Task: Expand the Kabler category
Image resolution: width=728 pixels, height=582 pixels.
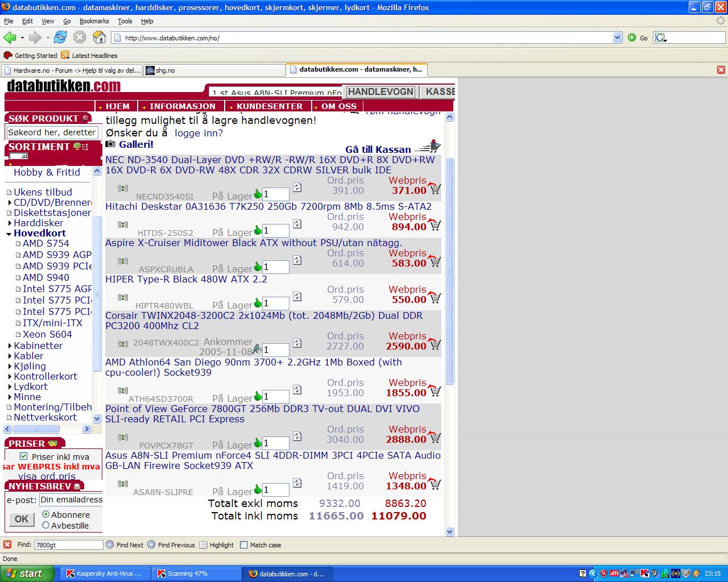Action: (10, 356)
